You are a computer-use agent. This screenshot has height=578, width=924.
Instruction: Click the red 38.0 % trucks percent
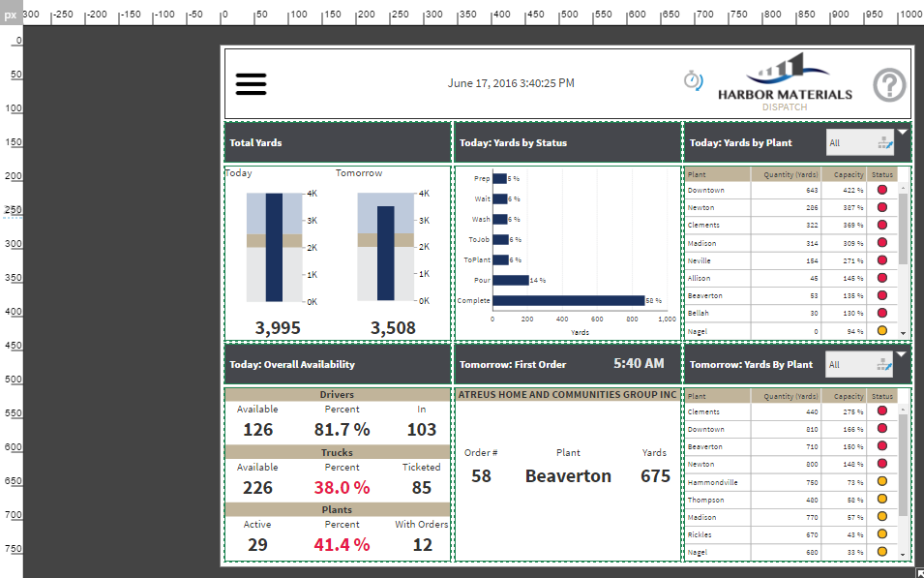point(342,487)
